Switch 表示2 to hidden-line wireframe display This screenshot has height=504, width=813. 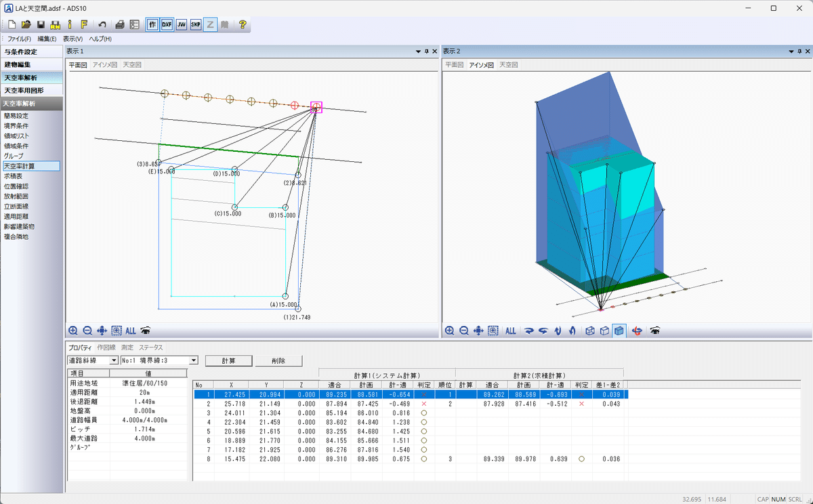click(x=590, y=331)
